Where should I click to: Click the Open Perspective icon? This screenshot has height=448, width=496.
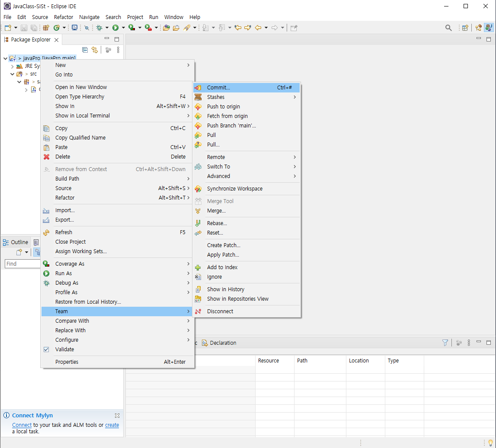pos(465,28)
